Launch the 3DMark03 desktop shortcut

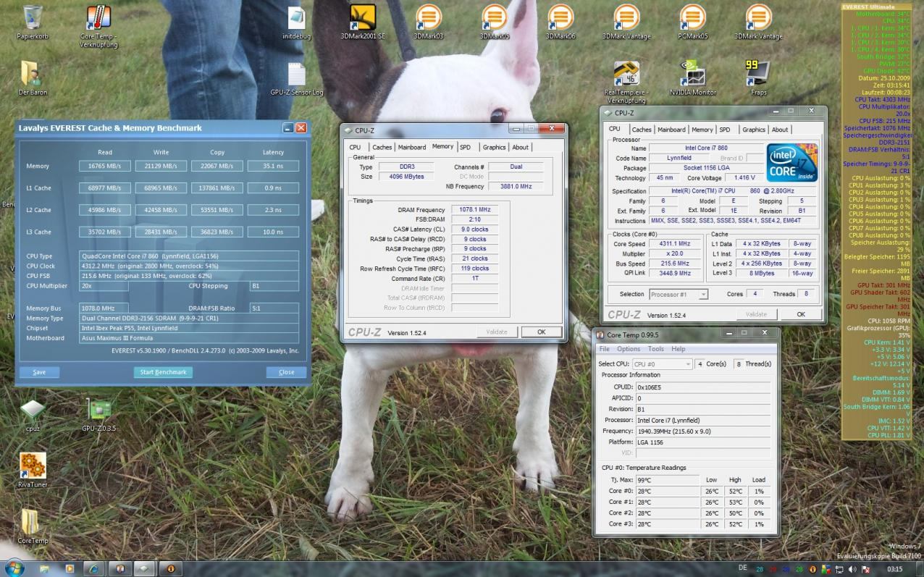[x=428, y=22]
